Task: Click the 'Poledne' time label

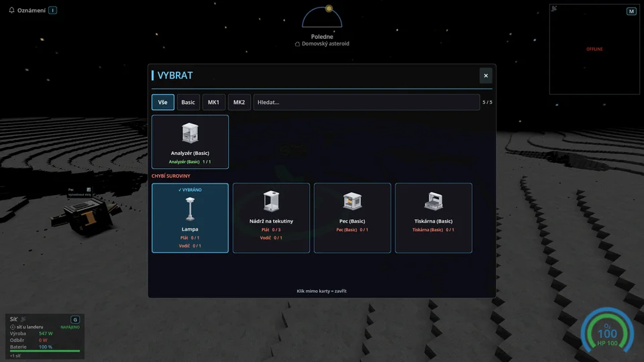Action: [322, 36]
